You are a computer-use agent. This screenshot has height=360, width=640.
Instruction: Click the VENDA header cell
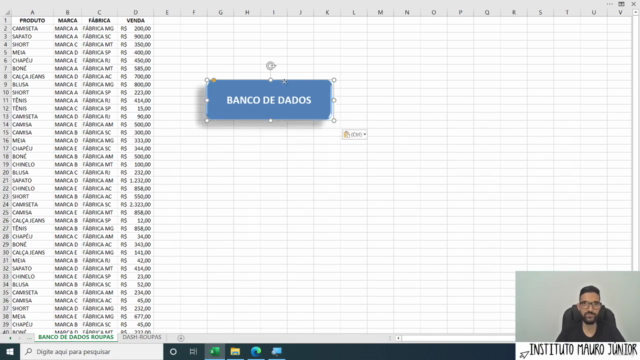coord(136,20)
